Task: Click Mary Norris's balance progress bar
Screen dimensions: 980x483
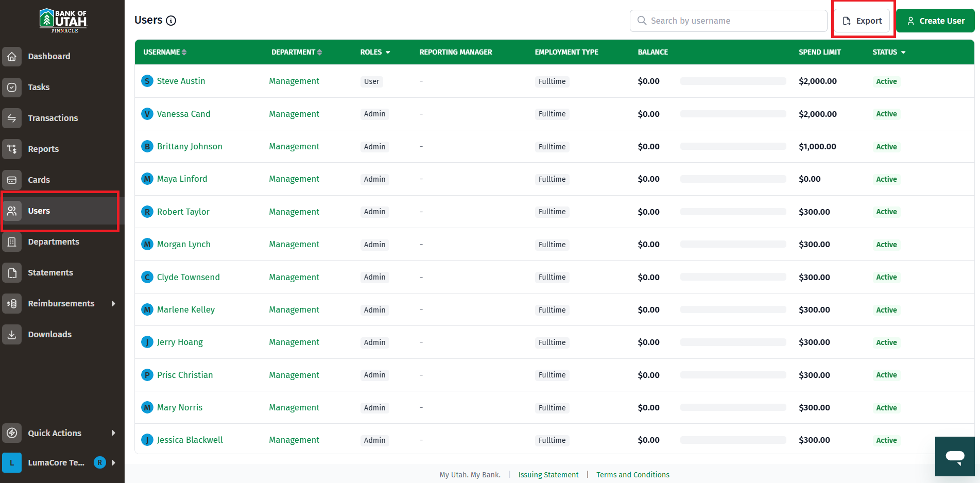Action: (733, 407)
